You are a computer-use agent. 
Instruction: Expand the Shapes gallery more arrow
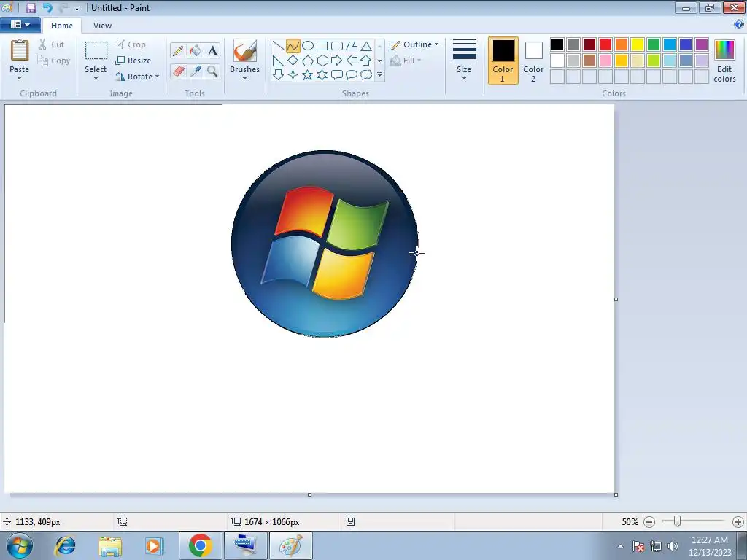[x=379, y=75]
